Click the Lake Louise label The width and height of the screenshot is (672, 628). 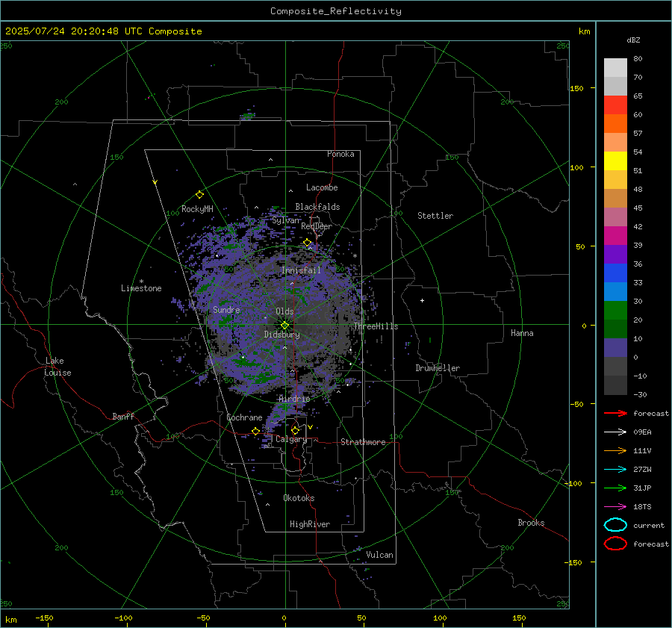click(x=57, y=367)
